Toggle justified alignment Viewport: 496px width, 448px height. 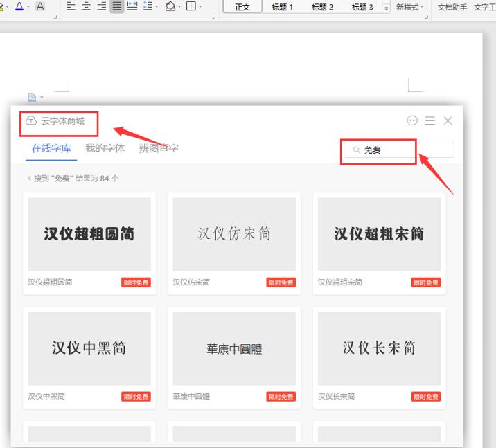(116, 6)
